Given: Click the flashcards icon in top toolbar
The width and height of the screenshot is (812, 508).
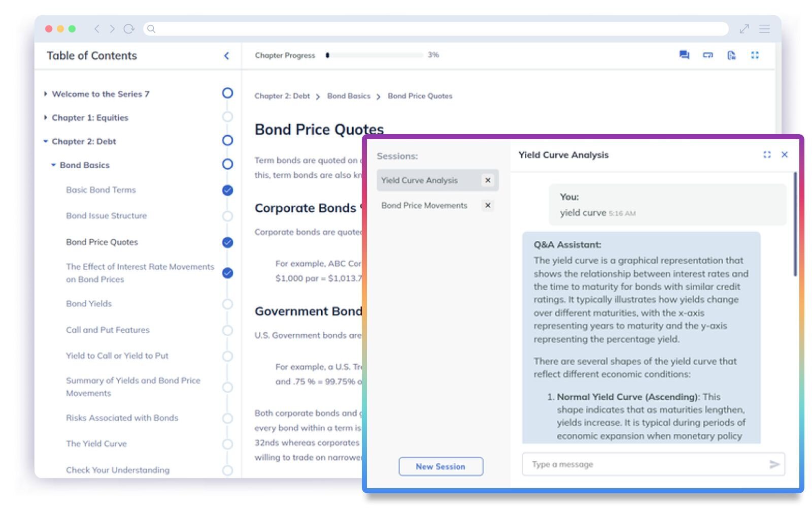Looking at the screenshot, I should click(x=707, y=55).
